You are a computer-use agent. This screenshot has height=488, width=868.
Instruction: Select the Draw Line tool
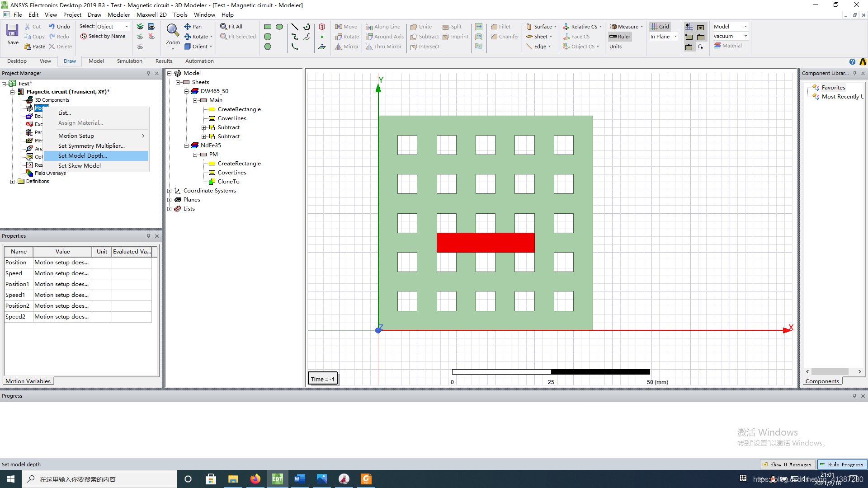[x=295, y=27]
